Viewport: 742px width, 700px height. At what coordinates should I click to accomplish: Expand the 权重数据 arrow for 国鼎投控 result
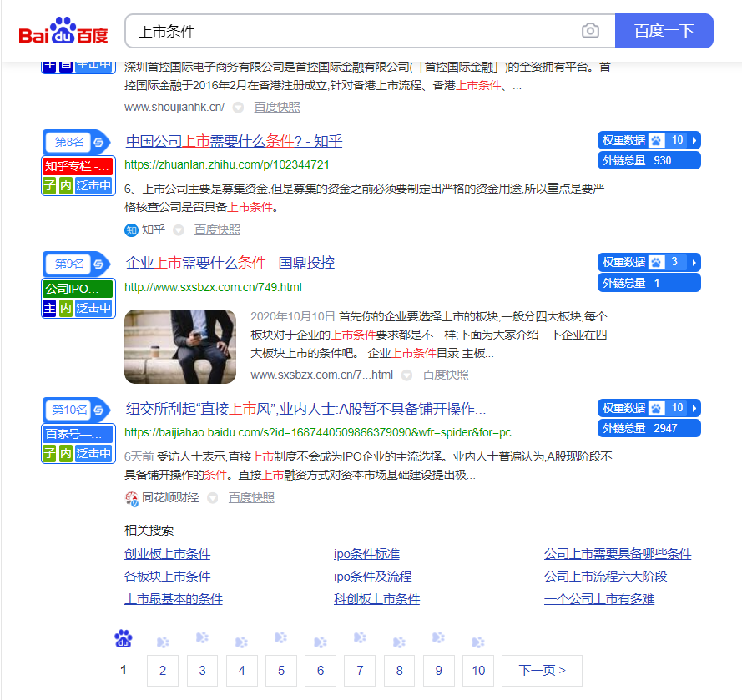tap(694, 263)
